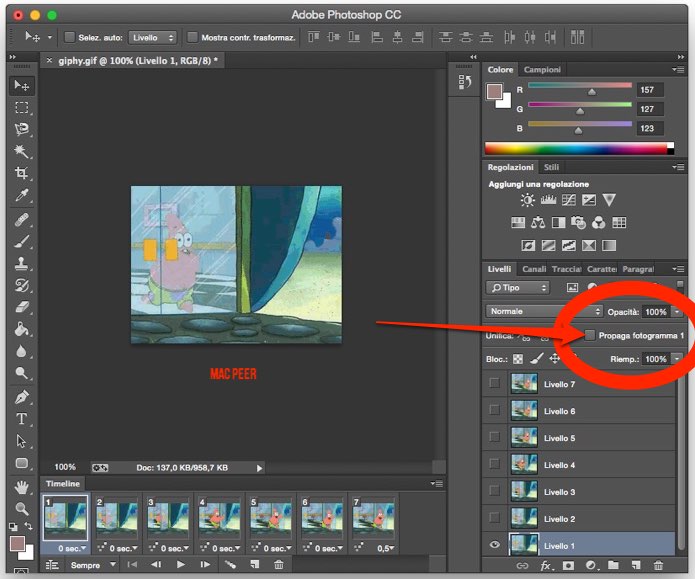This screenshot has height=579, width=695.
Task: Switch to the Campioni tab
Action: point(543,70)
